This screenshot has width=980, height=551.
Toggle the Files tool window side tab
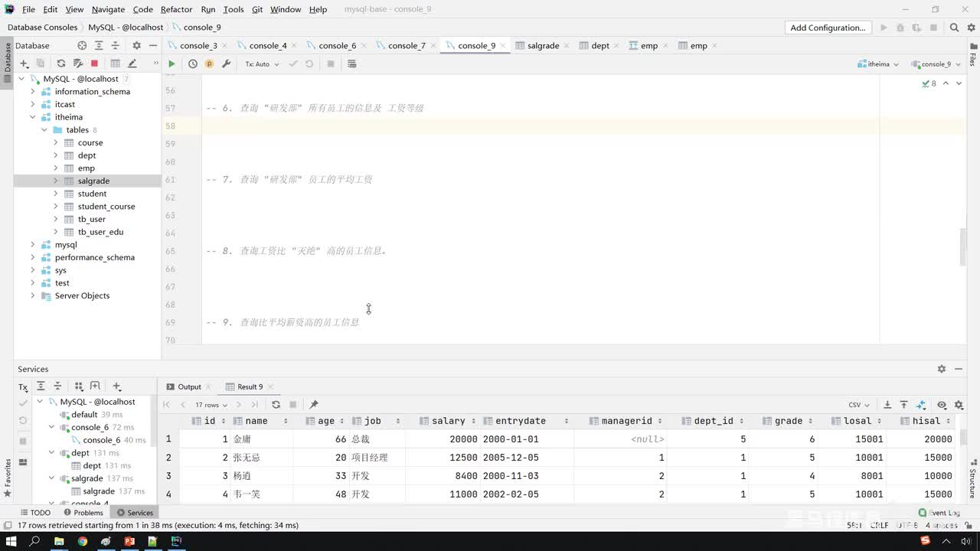click(972, 57)
